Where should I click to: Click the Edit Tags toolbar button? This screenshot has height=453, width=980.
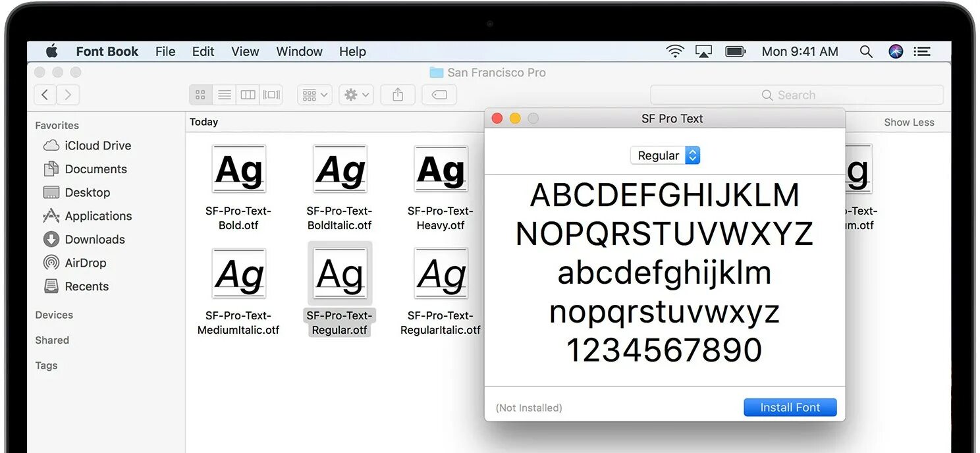pyautogui.click(x=439, y=95)
